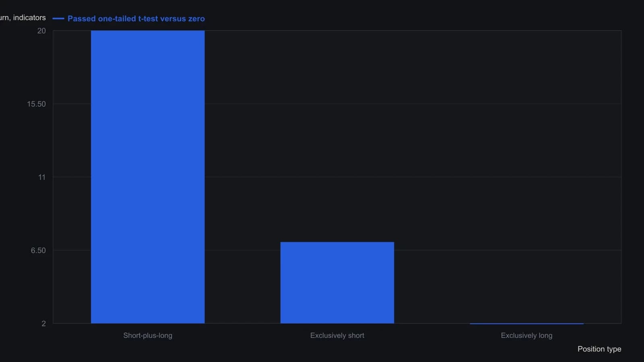Click the 'Short-plus-long' axis label
Viewport: 644px width, 362px height.
point(148,335)
